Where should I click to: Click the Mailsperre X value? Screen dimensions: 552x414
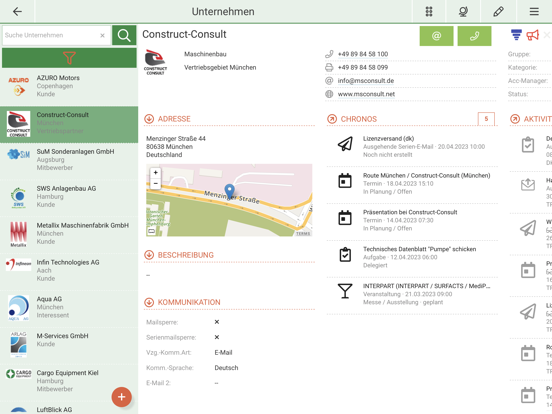(x=217, y=322)
